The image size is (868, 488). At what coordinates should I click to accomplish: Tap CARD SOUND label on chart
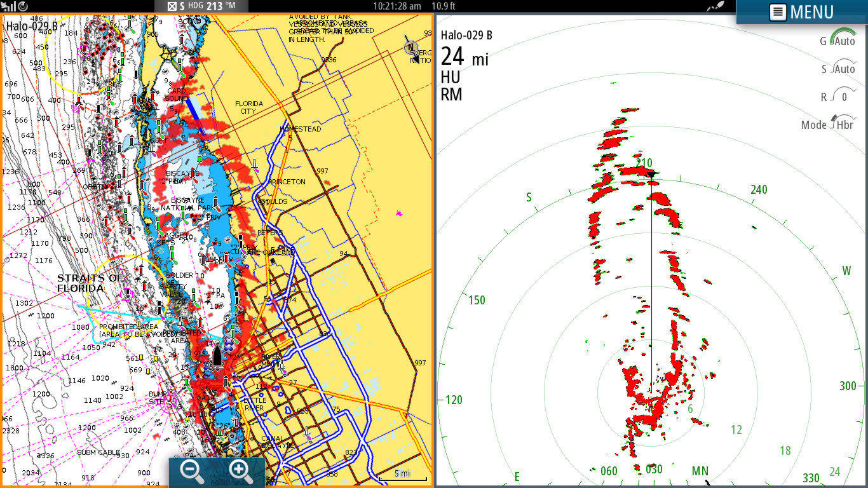(176, 95)
